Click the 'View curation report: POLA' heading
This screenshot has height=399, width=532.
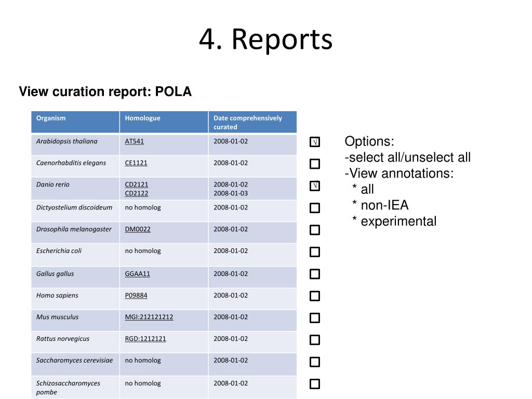105,92
